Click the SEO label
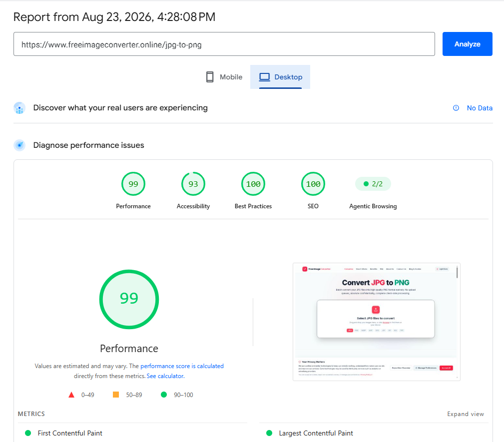 (313, 206)
